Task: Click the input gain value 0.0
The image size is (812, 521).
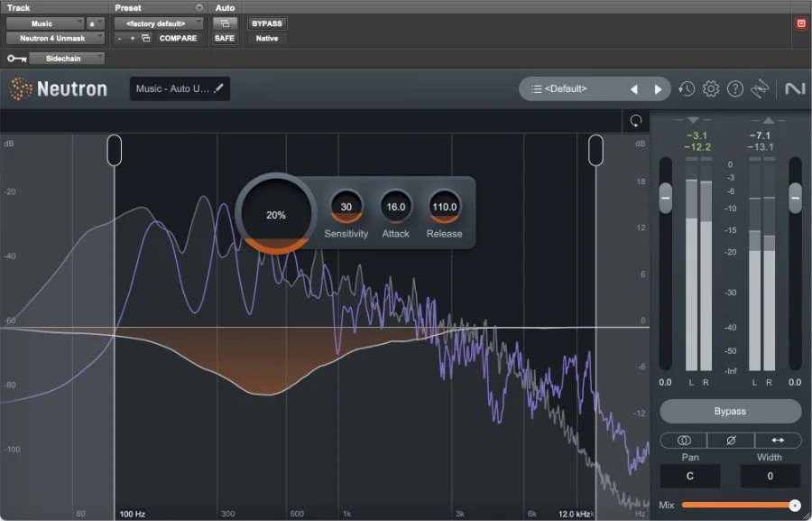Action: tap(665, 382)
